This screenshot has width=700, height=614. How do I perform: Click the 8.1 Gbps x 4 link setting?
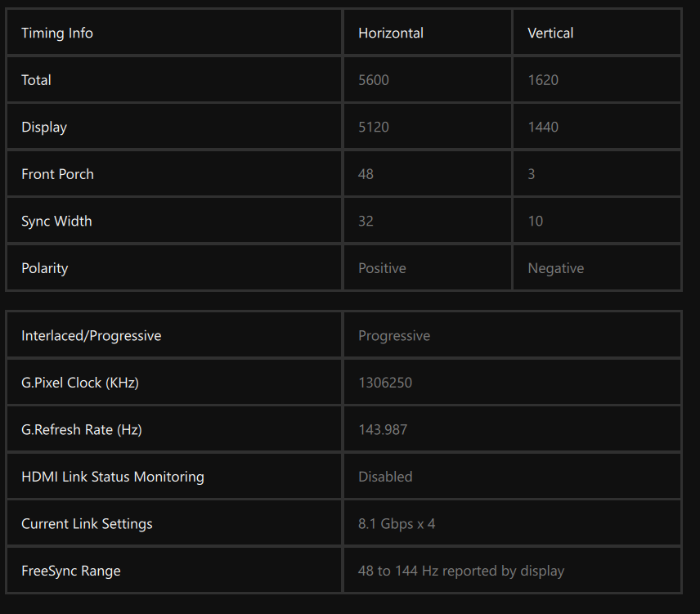coord(397,523)
